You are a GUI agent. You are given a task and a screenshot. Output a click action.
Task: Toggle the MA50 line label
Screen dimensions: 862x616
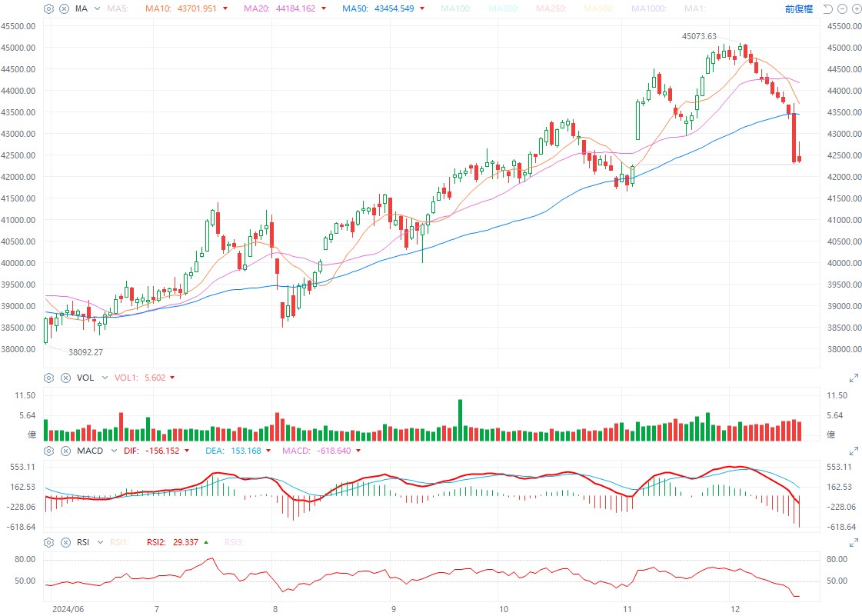(x=355, y=8)
